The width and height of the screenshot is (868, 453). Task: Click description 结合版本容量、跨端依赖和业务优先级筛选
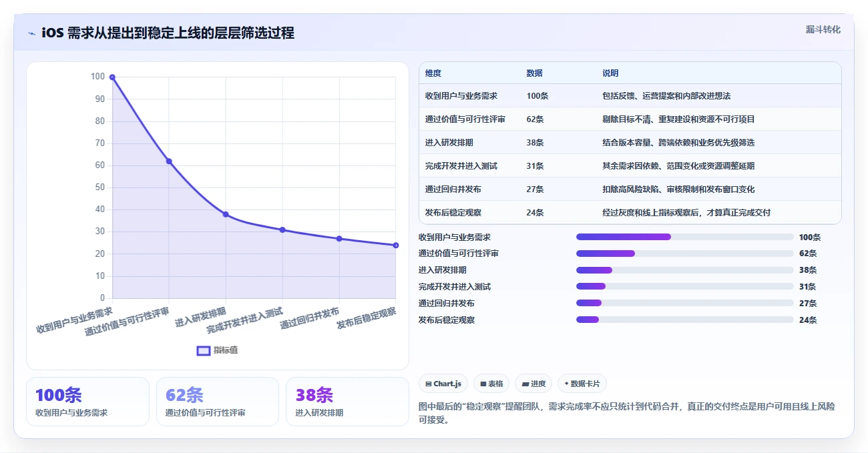click(x=678, y=142)
